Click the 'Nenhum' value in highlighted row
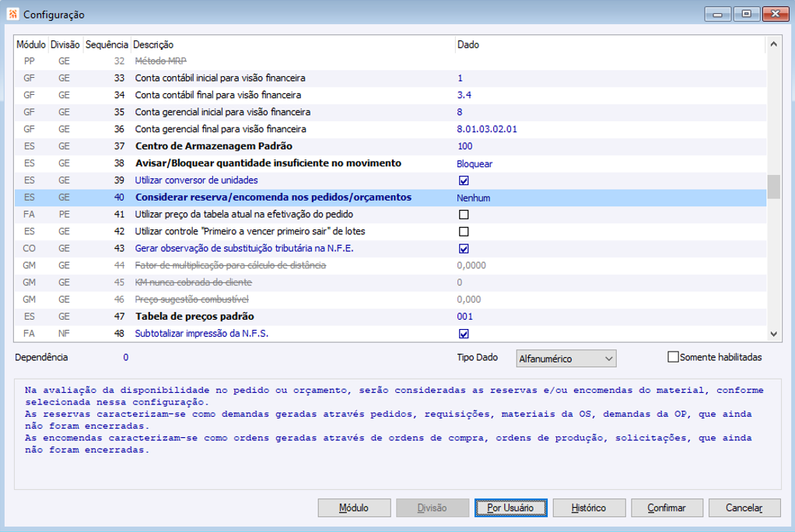795x532 pixels. coord(474,198)
